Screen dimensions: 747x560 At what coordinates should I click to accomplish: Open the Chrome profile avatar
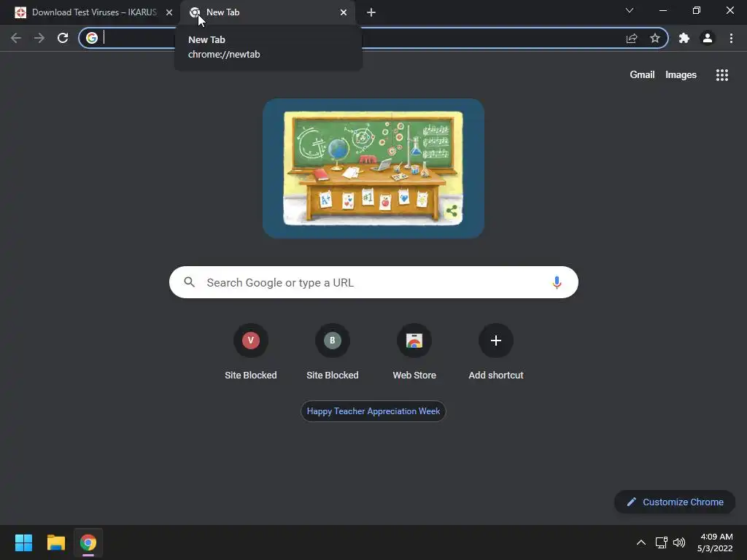[708, 38]
